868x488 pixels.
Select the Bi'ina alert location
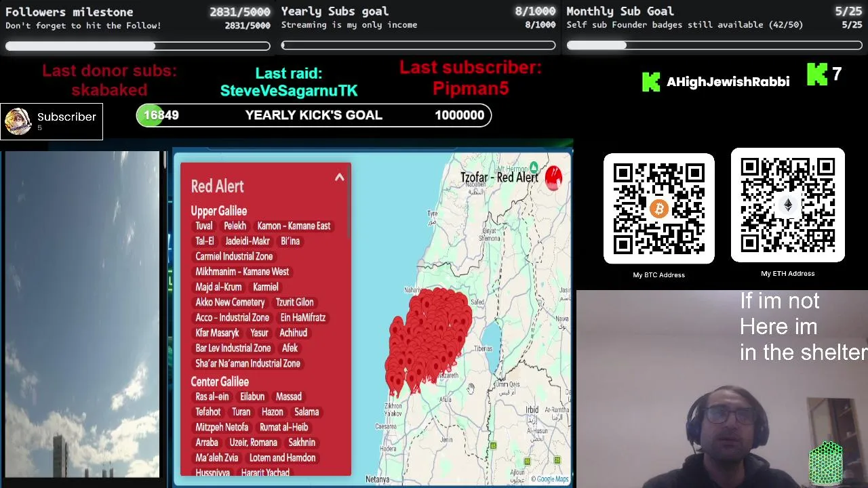290,241
